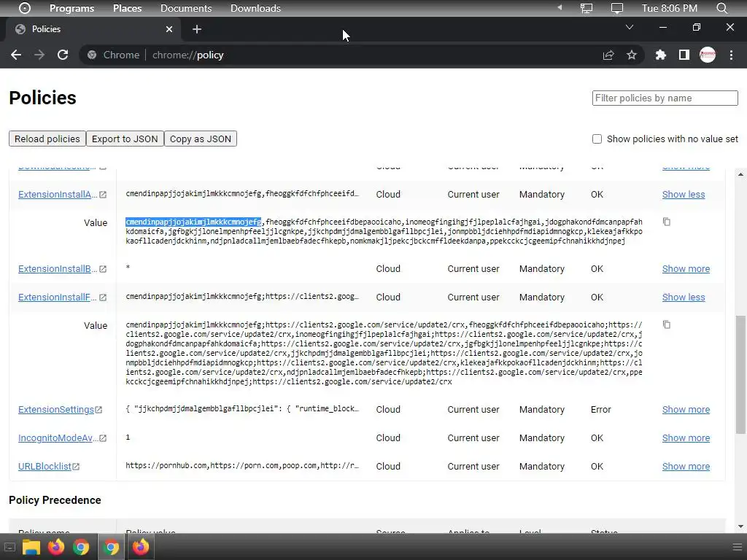Go back to previous page in Chrome
Screen dimensions: 747x560
click(x=16, y=55)
